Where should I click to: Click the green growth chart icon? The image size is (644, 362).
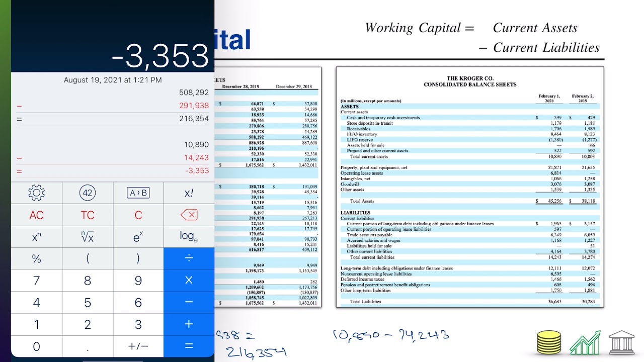tap(585, 342)
